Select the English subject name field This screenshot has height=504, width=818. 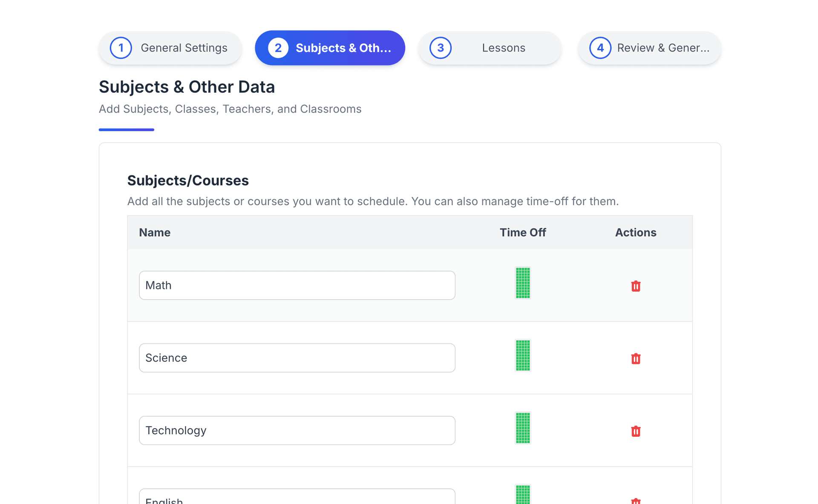(297, 498)
